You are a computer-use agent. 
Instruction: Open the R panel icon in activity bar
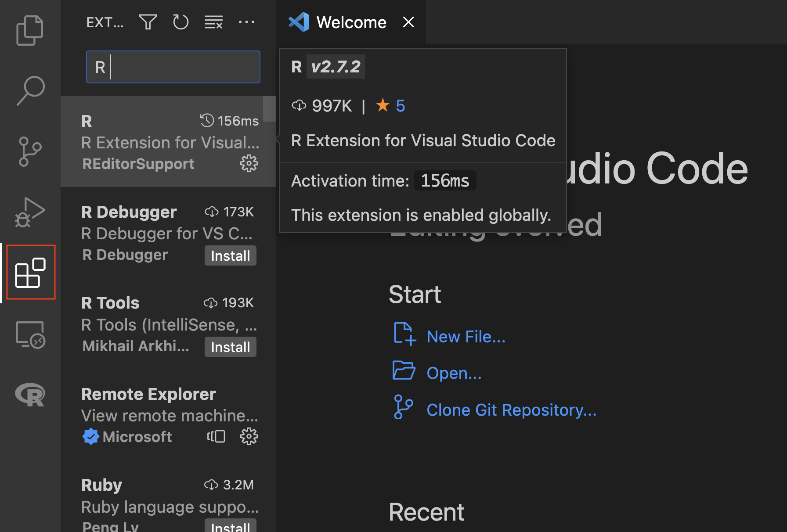(30, 395)
